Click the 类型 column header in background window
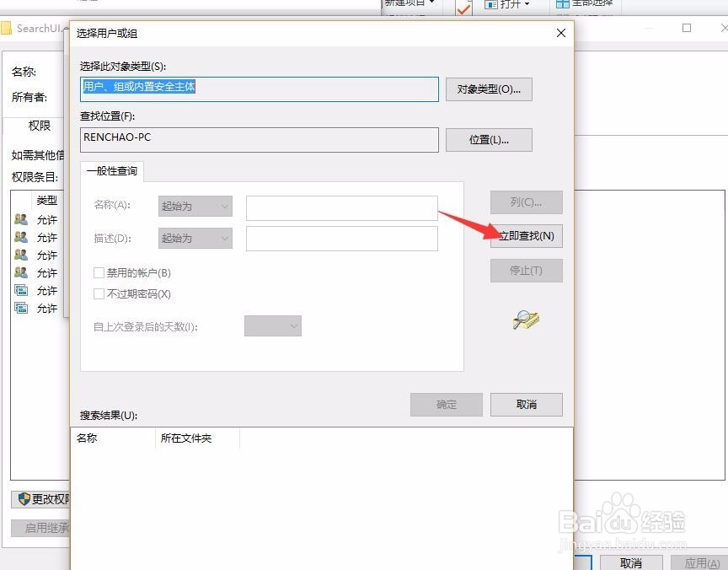This screenshot has height=570, width=728. click(47, 200)
